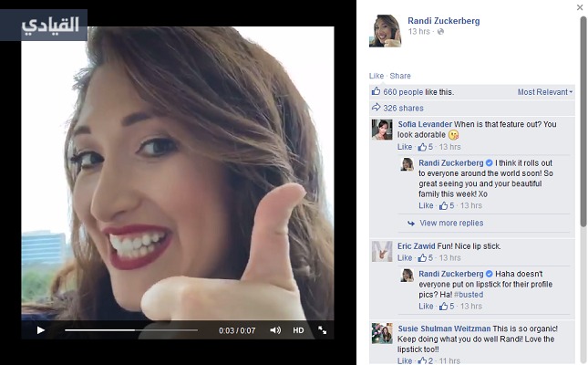Like the post
588x365 pixels.
377,76
